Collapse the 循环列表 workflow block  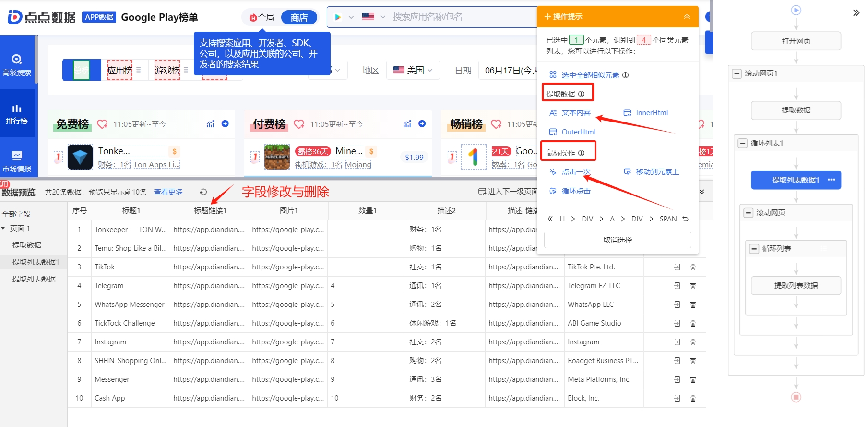click(754, 249)
